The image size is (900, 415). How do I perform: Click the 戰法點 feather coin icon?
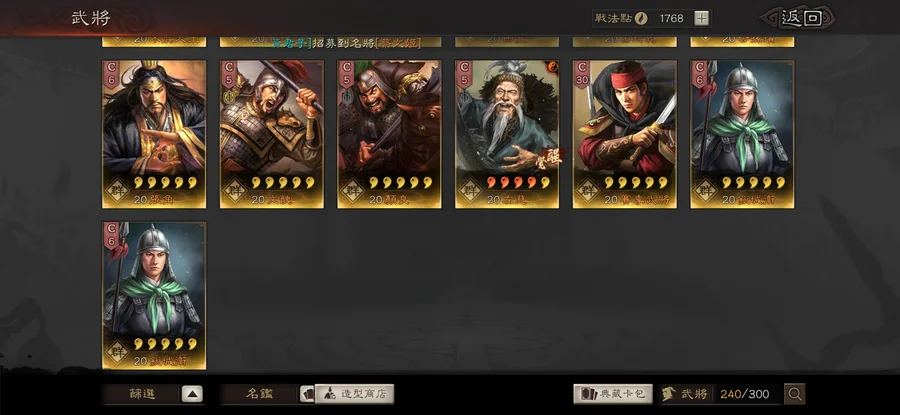click(641, 18)
